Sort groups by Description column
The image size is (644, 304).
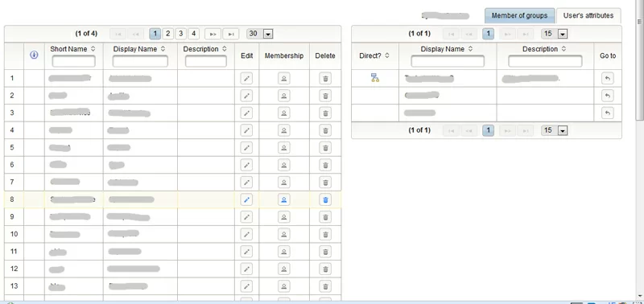563,49
